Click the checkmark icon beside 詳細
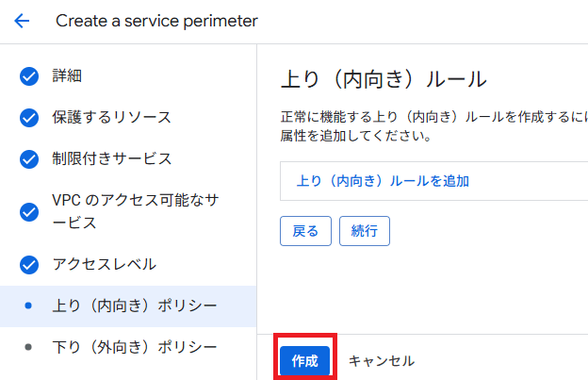Viewport: 588px width, 380px height. point(29,76)
